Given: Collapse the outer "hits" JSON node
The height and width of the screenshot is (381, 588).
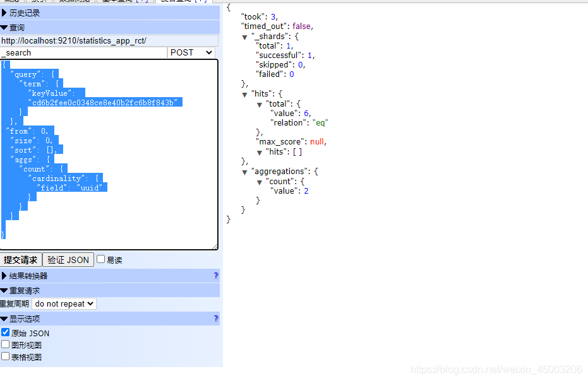Looking at the screenshot, I should click(244, 95).
